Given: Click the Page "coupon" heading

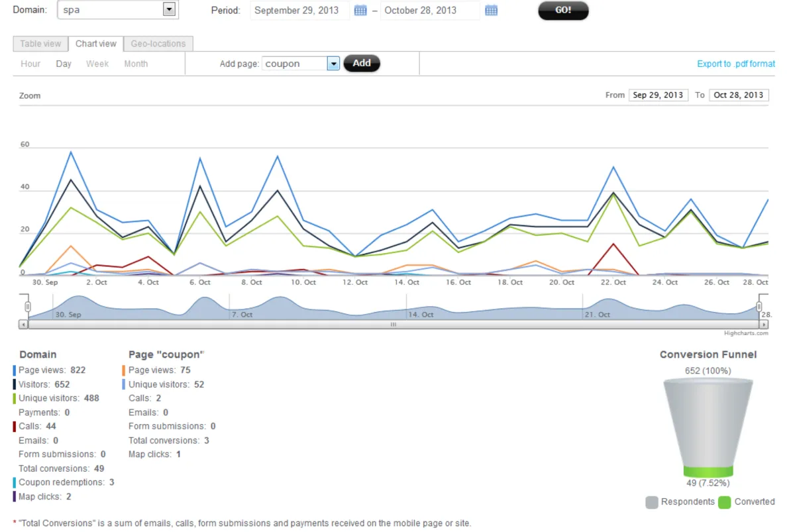Looking at the screenshot, I should click(x=166, y=354).
